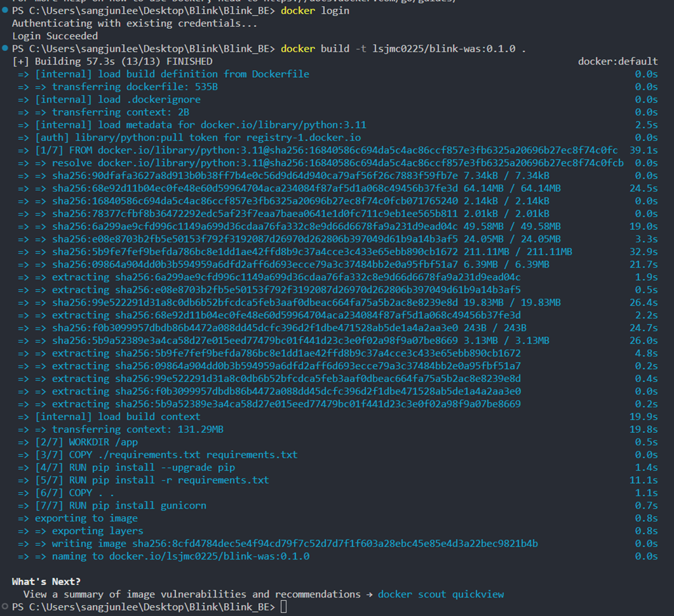Image resolution: width=674 pixels, height=616 pixels.
Task: Click the '39.1s' duration value
Action: click(644, 150)
